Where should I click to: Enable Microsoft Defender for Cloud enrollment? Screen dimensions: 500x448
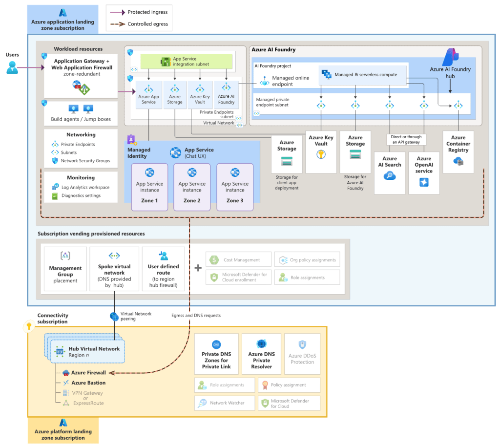[x=238, y=277]
